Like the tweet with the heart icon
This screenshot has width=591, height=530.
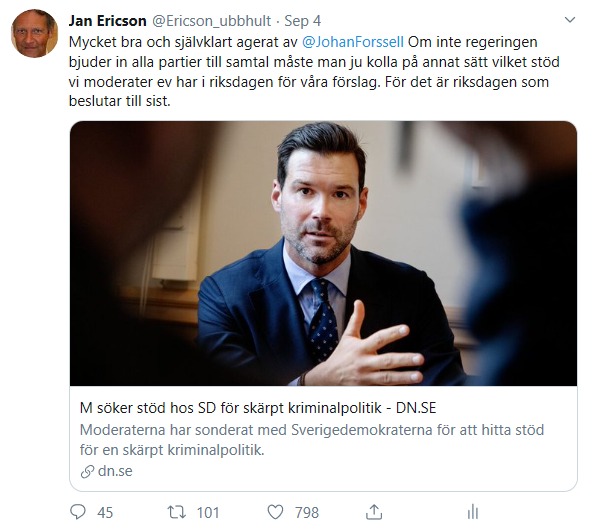[275, 512]
